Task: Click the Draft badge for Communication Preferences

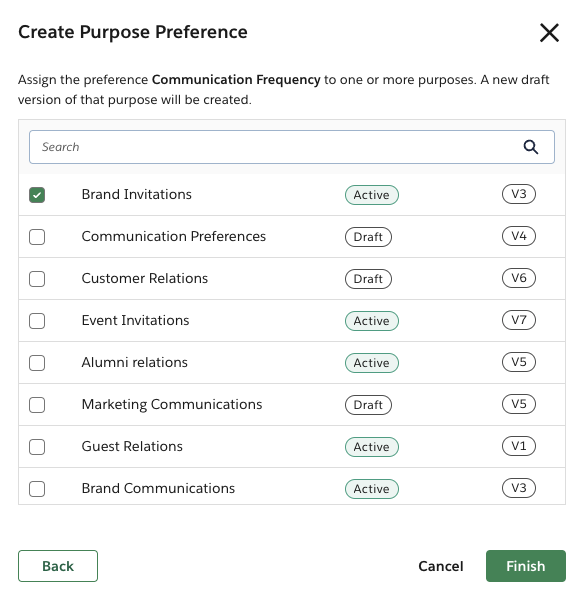Action: tap(368, 237)
